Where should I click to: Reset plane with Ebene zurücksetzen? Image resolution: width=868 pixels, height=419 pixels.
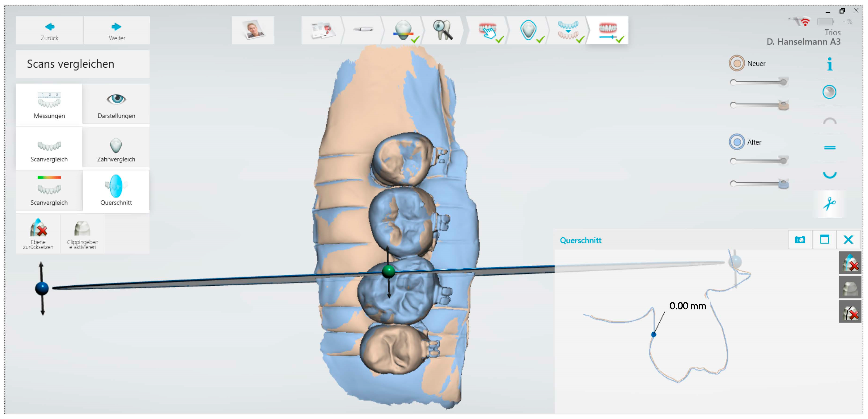click(x=38, y=234)
